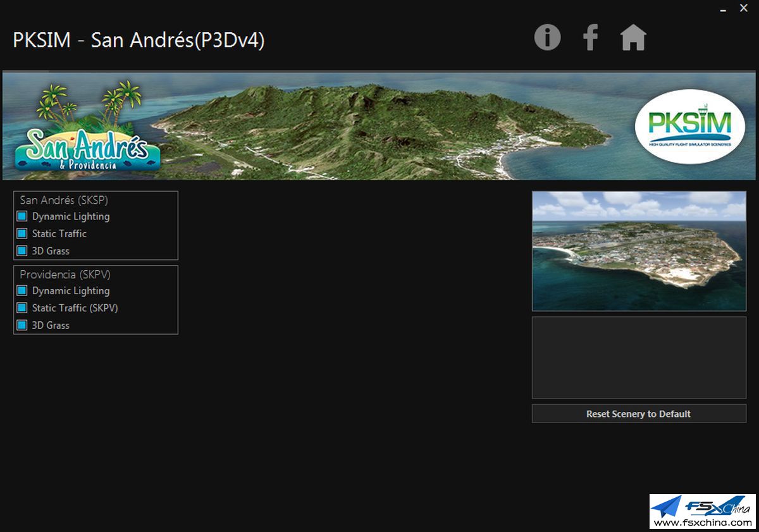Click the San Andrés (SKSP) group title
Screen dimensions: 759x532
(x=64, y=200)
